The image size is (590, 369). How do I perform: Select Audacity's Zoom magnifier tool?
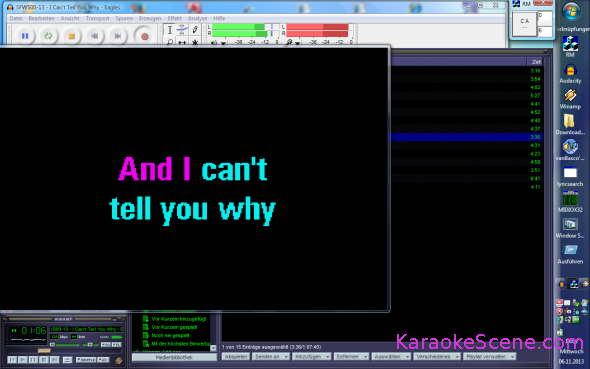(170, 42)
